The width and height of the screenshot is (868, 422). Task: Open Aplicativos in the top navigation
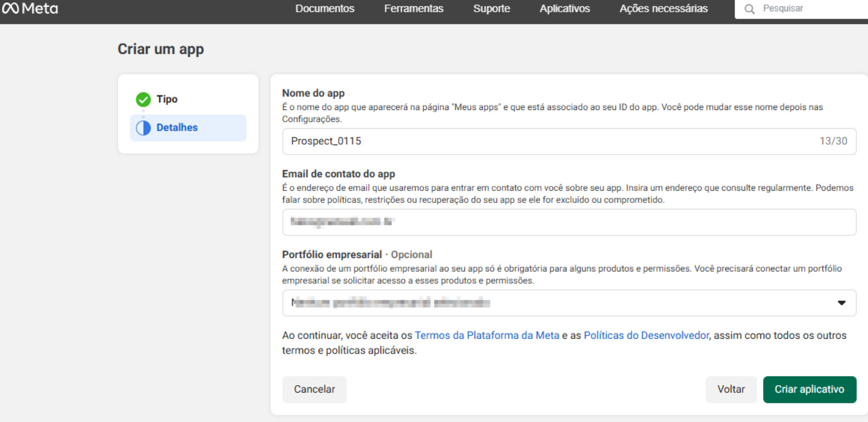point(564,9)
